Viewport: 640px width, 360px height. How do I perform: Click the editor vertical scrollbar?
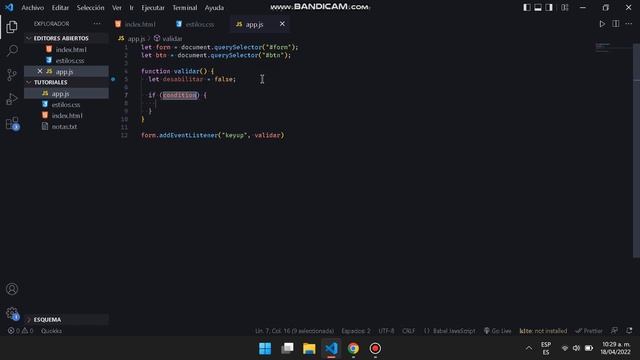click(x=636, y=150)
